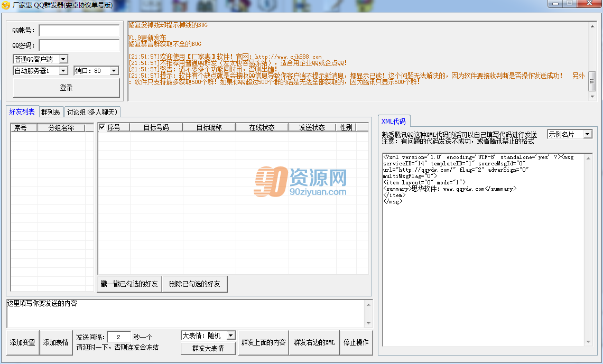Click the http://www.cjh888.com text in log
Viewport: 603px width, 364px height.
tap(289, 57)
